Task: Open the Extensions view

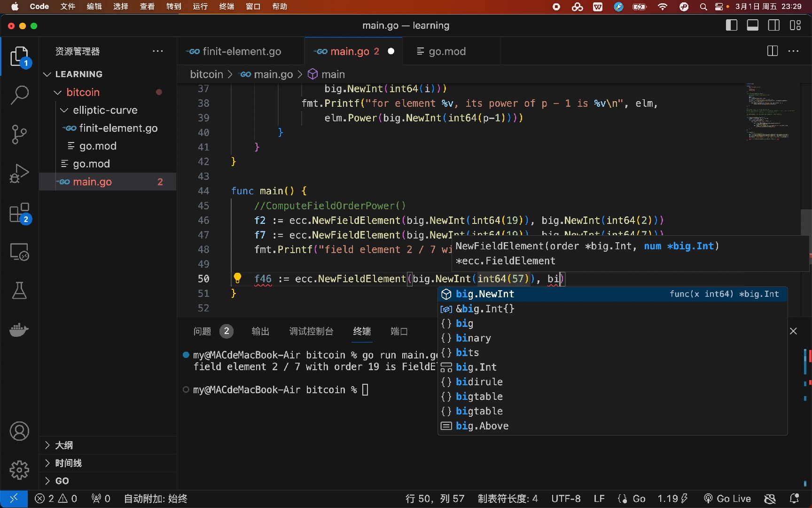Action: [19, 213]
